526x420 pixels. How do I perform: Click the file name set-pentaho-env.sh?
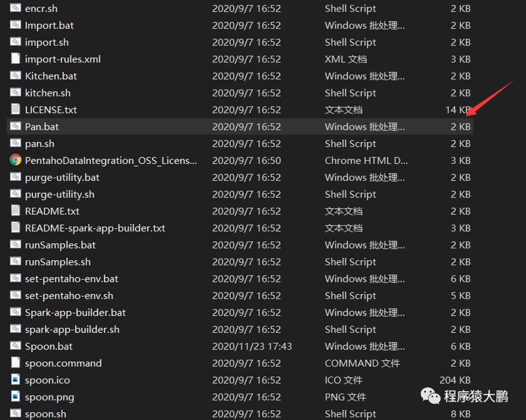coord(69,296)
